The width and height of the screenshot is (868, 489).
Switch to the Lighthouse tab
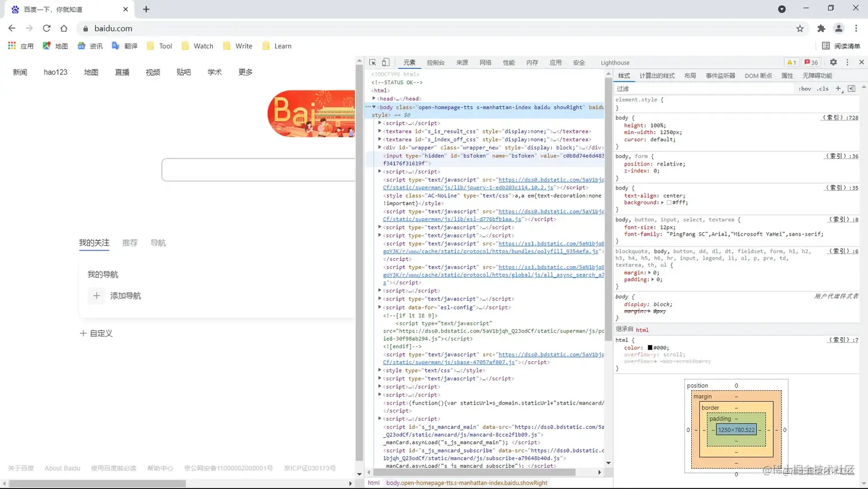(615, 63)
